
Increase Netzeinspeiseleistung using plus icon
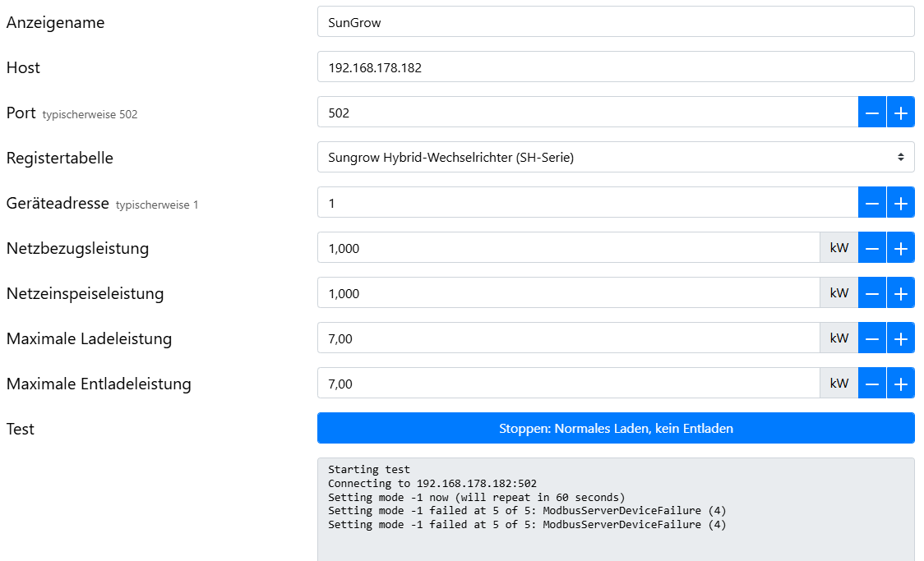900,293
